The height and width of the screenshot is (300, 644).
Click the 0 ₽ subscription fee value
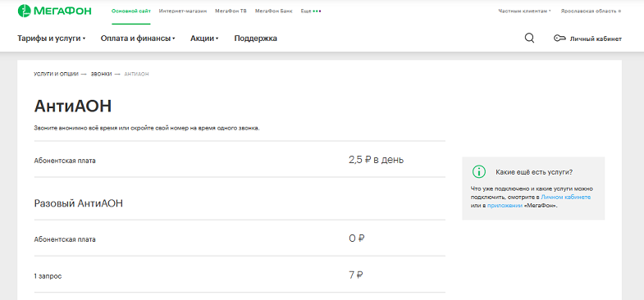pyautogui.click(x=357, y=238)
